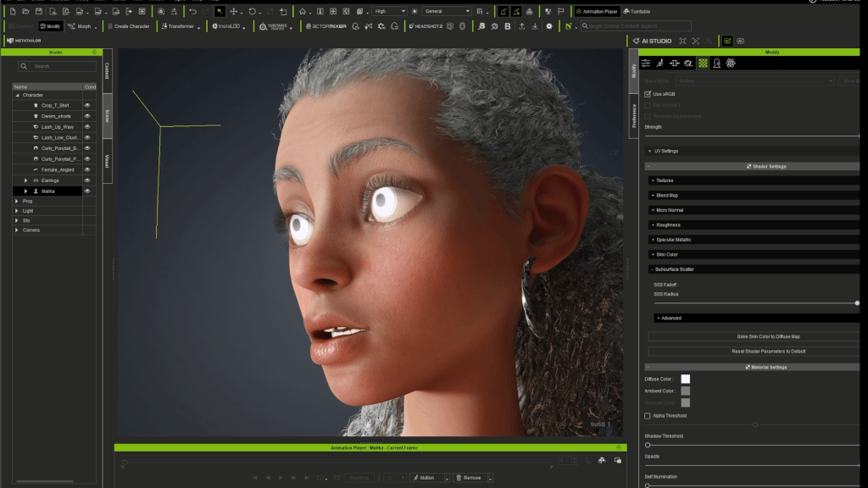Expand the Roughness section
Viewport: 868px width, 488px height.
click(754, 225)
